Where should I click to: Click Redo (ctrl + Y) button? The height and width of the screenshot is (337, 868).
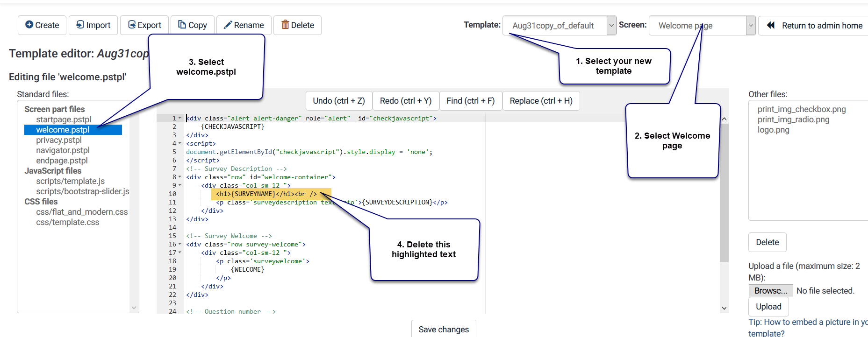pyautogui.click(x=406, y=101)
